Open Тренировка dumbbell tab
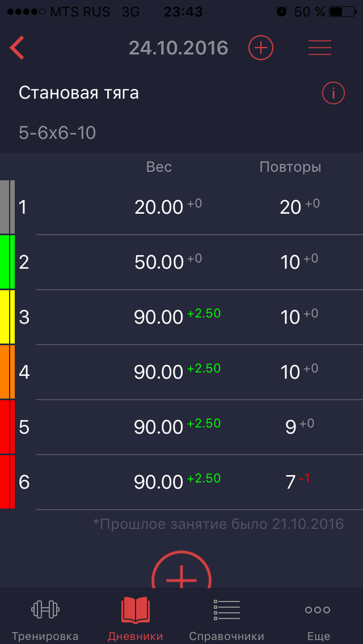This screenshot has height=644, width=363. coord(45,619)
